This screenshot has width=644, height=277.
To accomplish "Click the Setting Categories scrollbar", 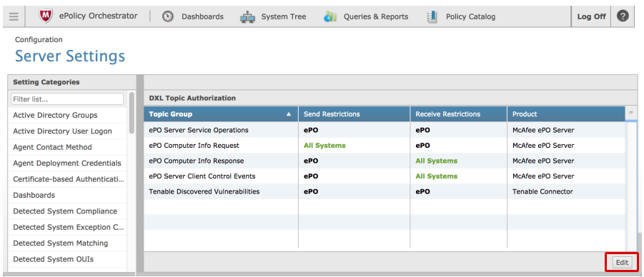I will tap(132, 113).
